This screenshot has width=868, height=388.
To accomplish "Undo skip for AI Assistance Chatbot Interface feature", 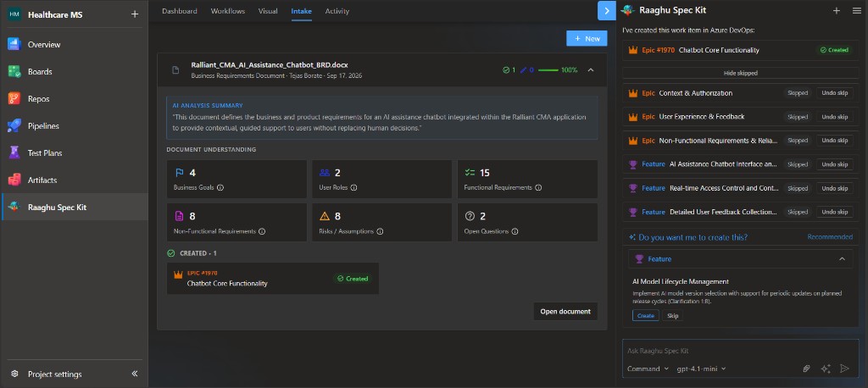I will tap(835, 164).
